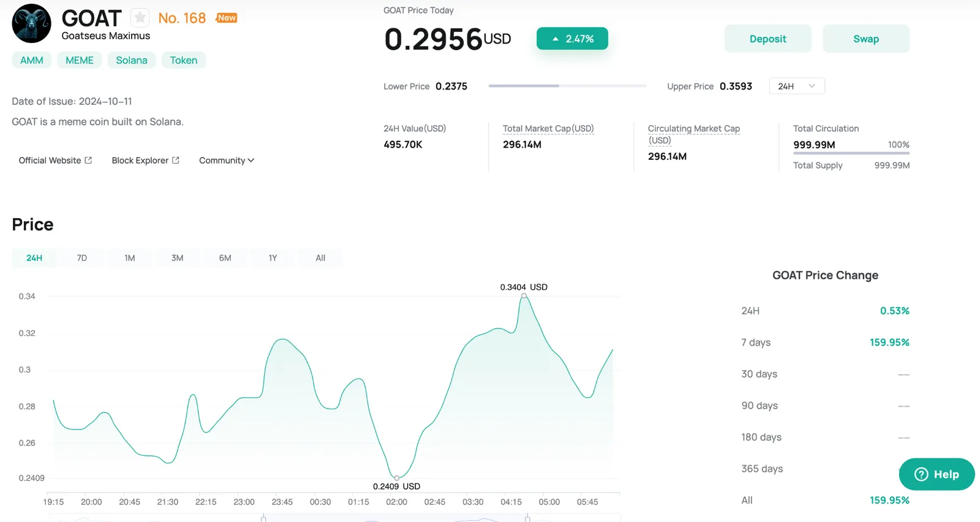
Task: Click the GOAT Price Change heading
Action: click(825, 275)
